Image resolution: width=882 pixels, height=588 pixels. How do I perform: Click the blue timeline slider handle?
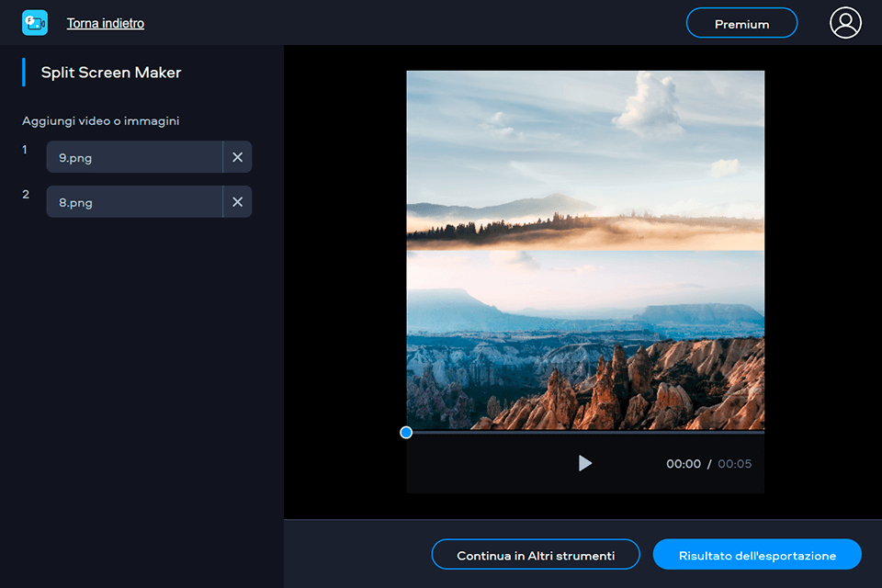tap(405, 432)
